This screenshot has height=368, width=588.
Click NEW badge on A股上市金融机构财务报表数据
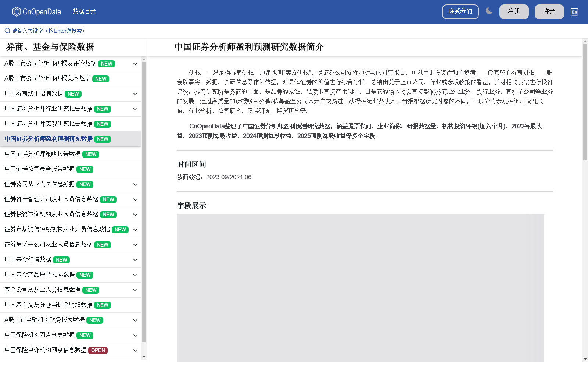[x=95, y=320]
